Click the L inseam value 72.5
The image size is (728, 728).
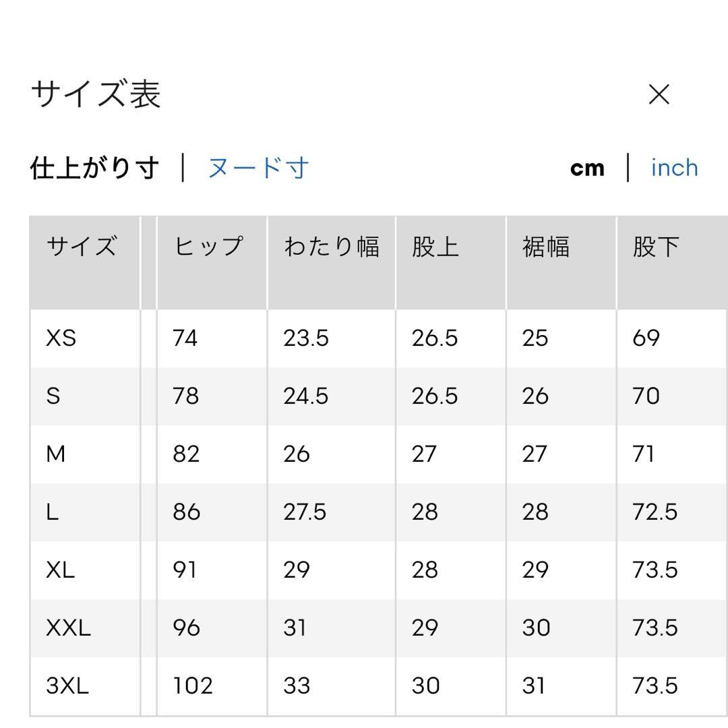click(x=655, y=512)
